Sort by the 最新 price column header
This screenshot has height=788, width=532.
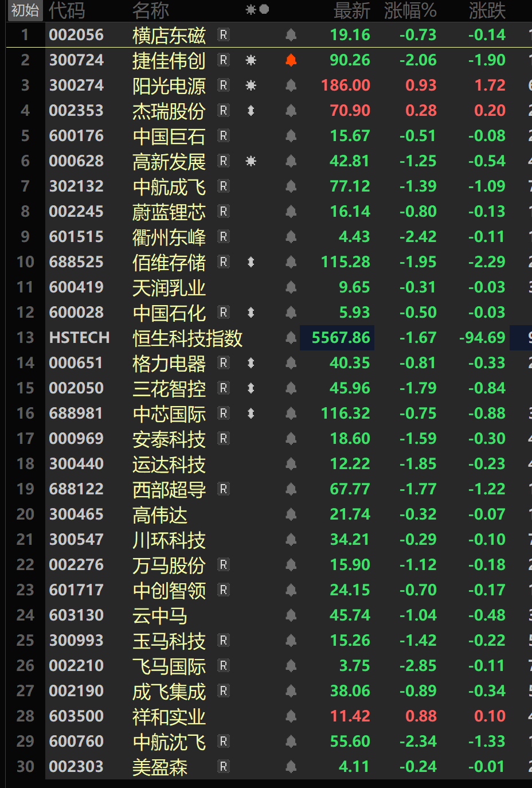[352, 10]
